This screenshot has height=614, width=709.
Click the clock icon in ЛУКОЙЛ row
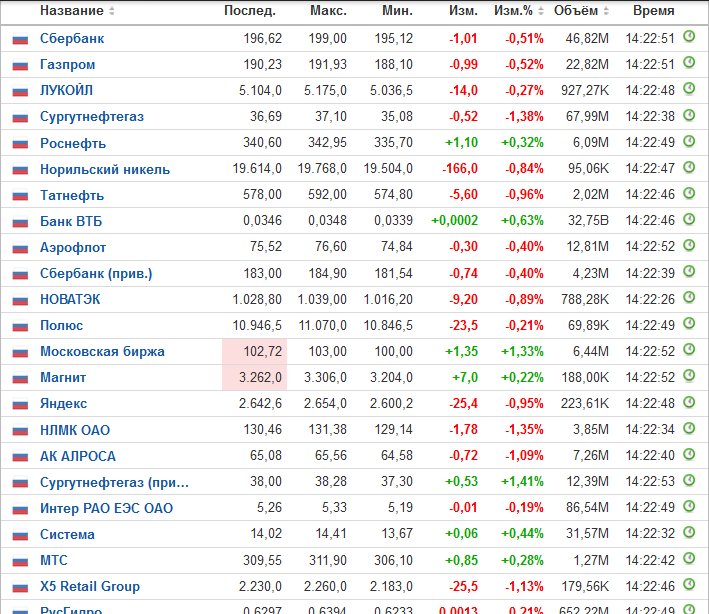coord(689,88)
